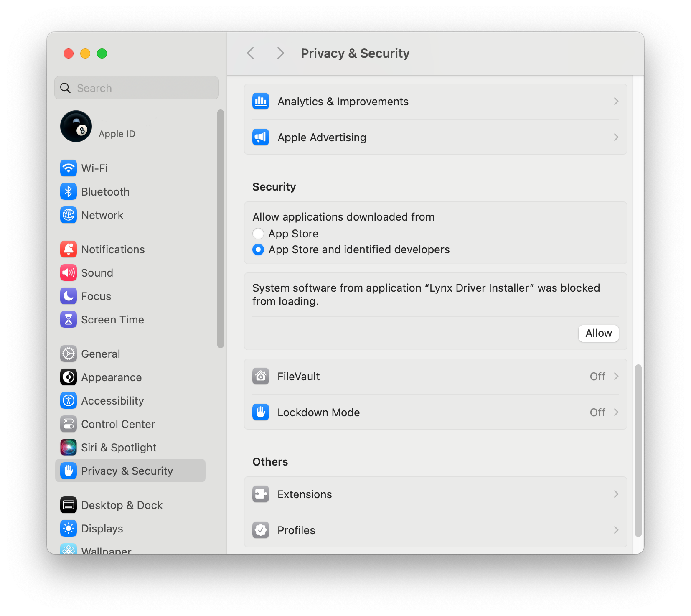Screen dimensions: 691x616
Task: Click the Appearance icon
Action: tap(69, 377)
